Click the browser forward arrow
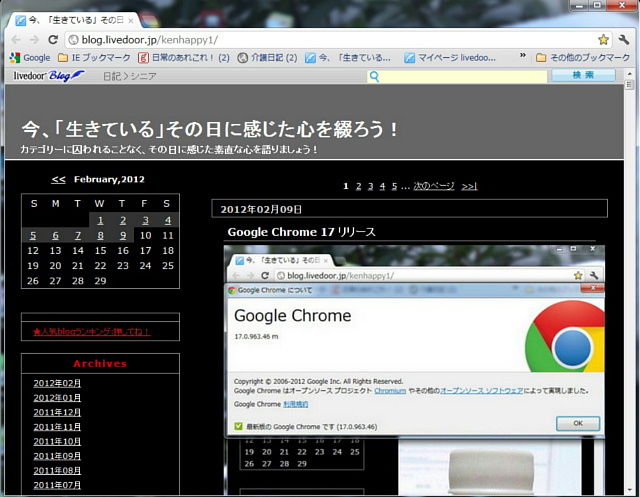This screenshot has width=640, height=497. coord(34,40)
